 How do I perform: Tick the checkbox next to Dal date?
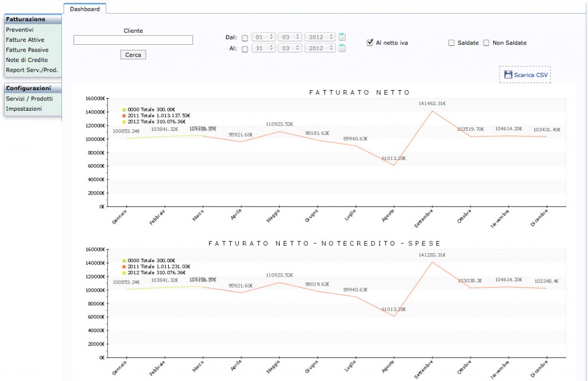245,38
